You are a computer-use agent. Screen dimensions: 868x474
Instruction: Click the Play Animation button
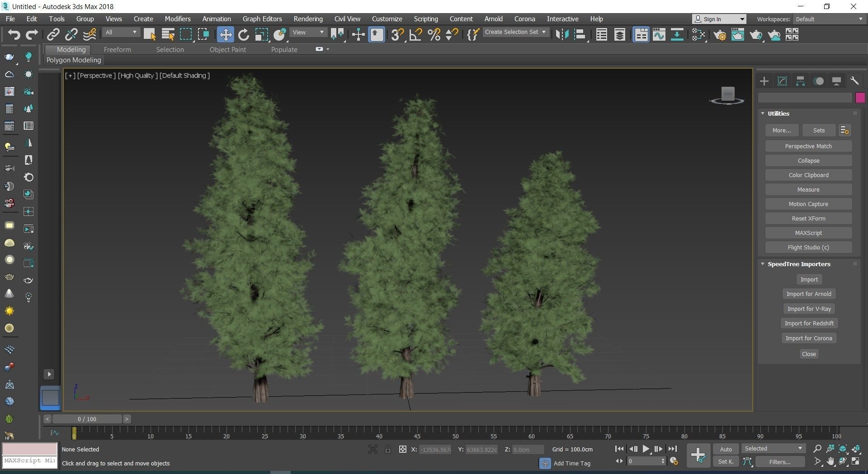click(x=646, y=449)
